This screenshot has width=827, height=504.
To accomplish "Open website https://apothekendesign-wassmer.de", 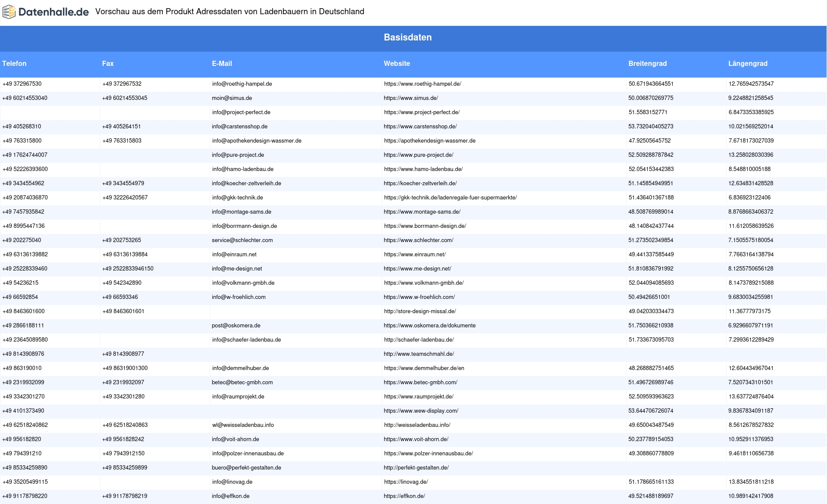I will coord(430,141).
